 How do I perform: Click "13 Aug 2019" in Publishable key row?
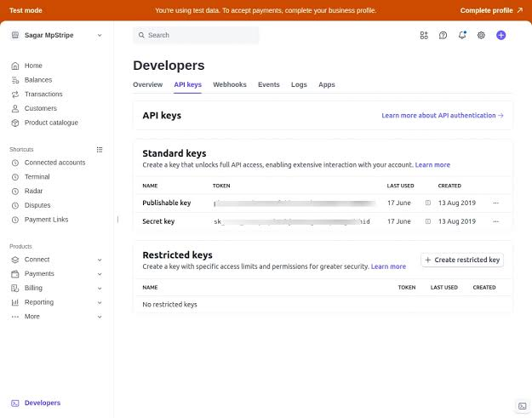(457, 203)
